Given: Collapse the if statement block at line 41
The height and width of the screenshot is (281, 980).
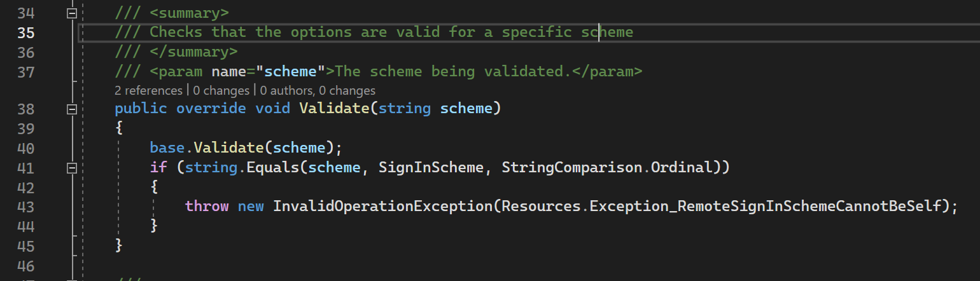Looking at the screenshot, I should [71, 168].
